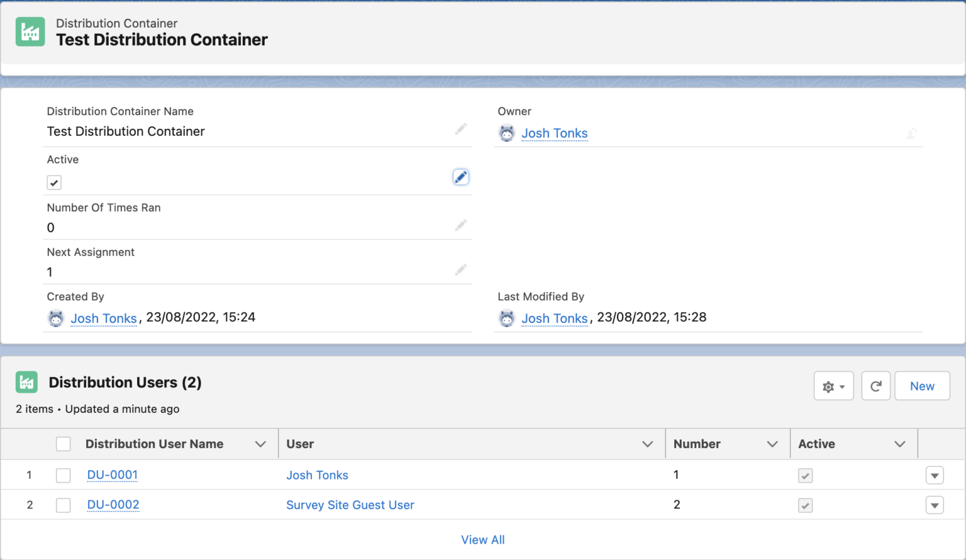The height and width of the screenshot is (560, 966).
Task: Toggle the select-all rows checkbox
Action: tap(64, 444)
